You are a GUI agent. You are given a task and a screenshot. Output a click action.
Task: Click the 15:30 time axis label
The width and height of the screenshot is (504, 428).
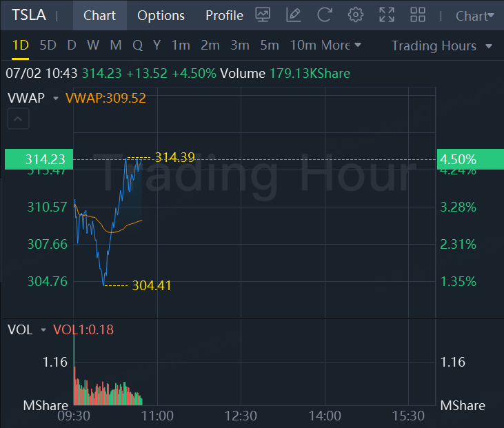pyautogui.click(x=408, y=416)
